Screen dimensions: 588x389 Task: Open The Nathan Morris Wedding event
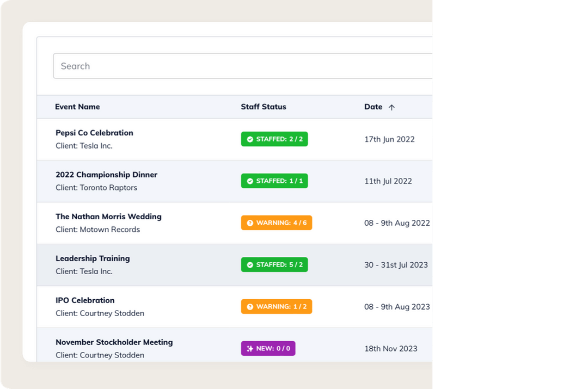pyautogui.click(x=108, y=217)
